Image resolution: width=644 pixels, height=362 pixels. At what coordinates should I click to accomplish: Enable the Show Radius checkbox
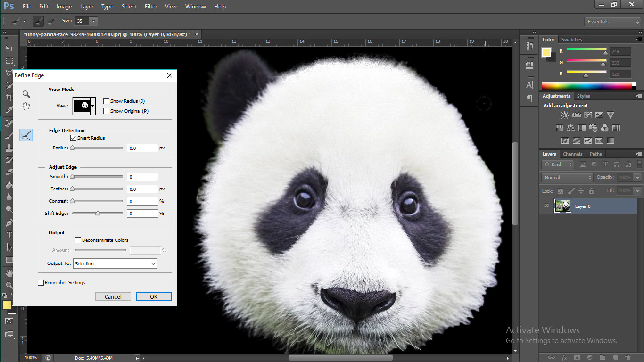point(107,101)
